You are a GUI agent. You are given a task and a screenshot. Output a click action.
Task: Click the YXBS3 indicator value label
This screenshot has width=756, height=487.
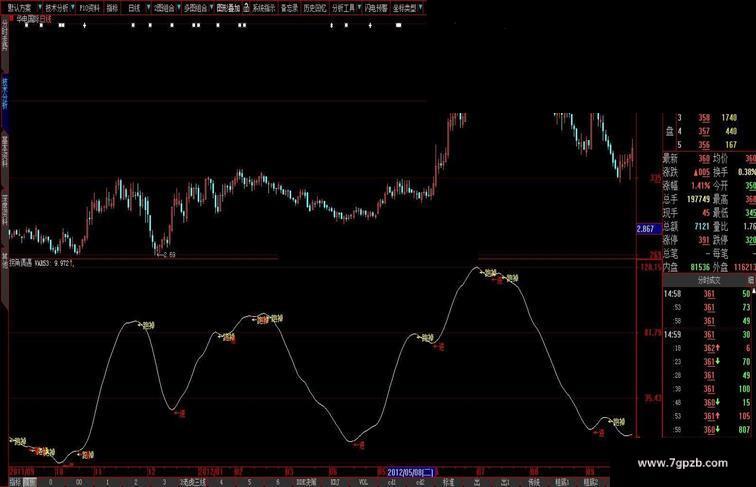(x=54, y=263)
